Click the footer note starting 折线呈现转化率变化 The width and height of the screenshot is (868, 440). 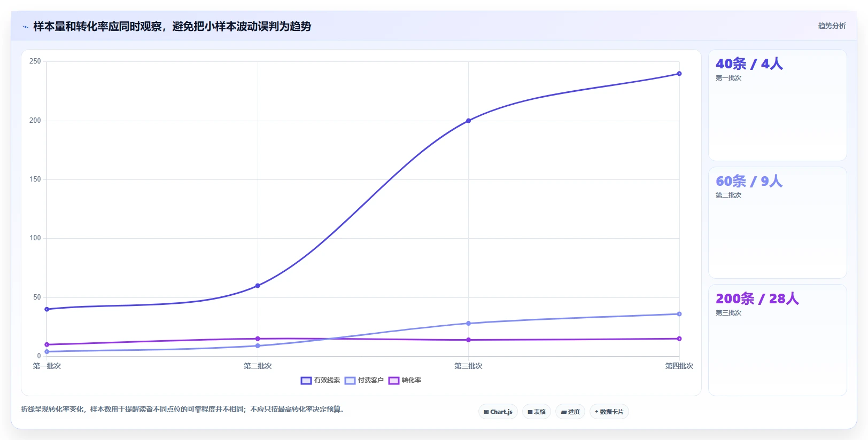(184, 410)
